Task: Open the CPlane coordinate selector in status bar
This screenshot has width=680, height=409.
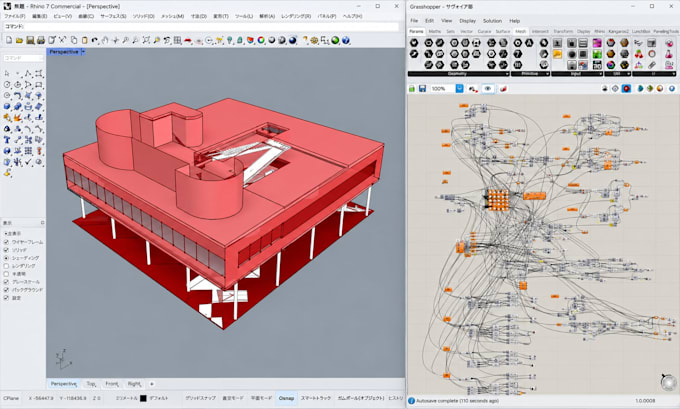Action: [9, 398]
